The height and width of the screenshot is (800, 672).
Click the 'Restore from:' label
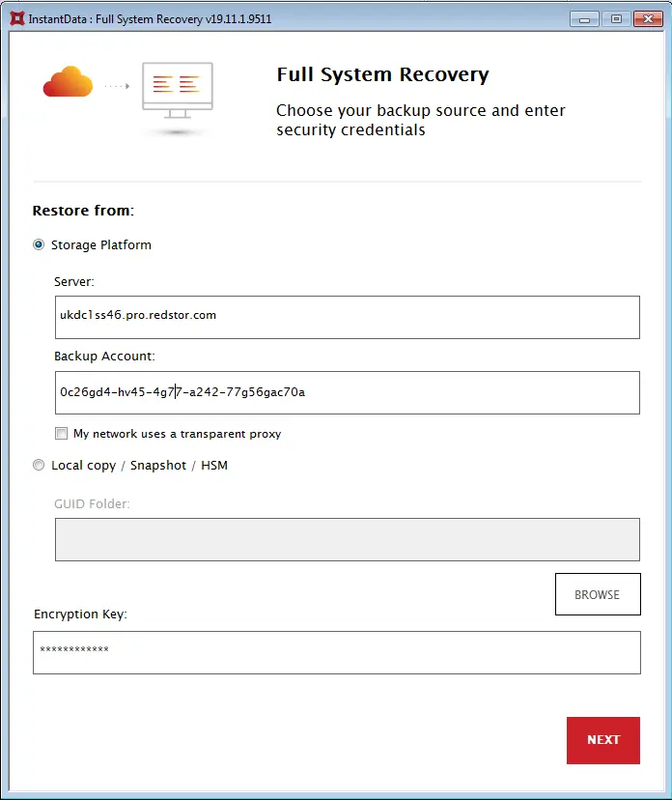point(83,211)
